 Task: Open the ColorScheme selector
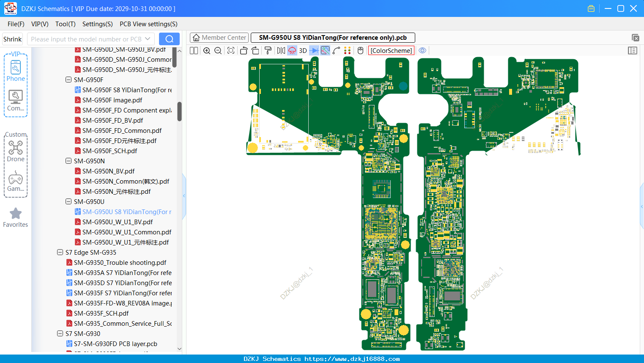391,50
